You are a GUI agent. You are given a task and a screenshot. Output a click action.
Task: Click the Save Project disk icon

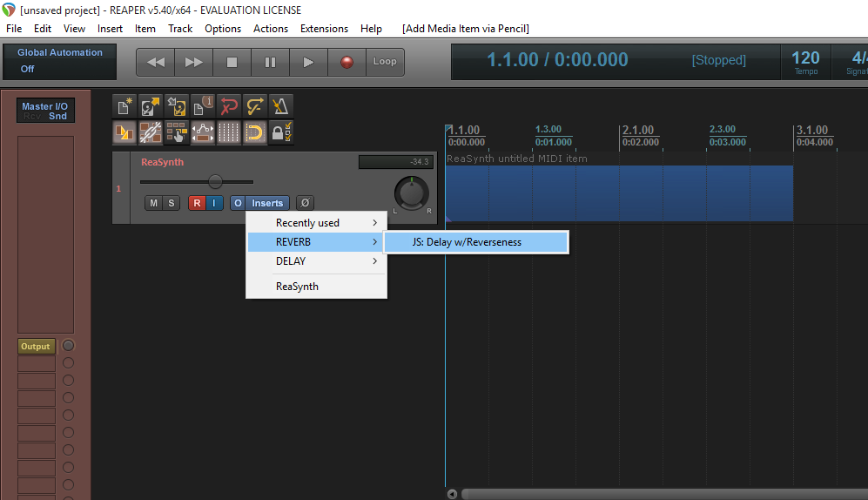[177, 106]
